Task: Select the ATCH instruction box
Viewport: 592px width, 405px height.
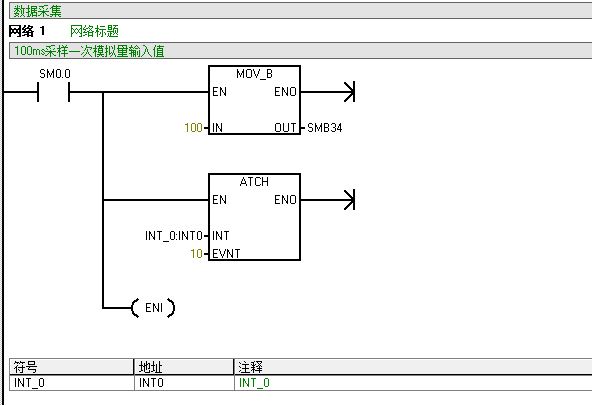Action: (254, 217)
